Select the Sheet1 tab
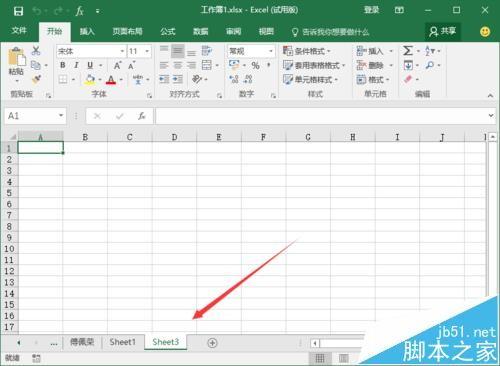The height and width of the screenshot is (366, 500). [122, 342]
